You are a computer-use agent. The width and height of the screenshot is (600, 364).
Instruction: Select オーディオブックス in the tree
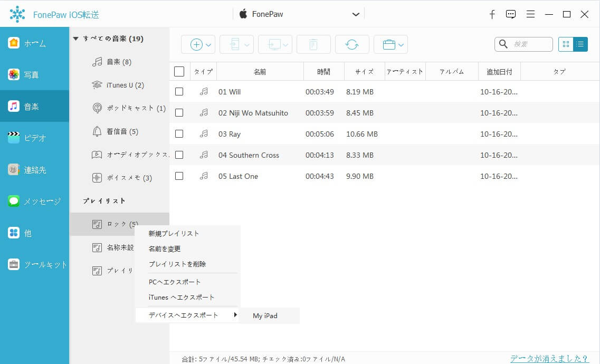pyautogui.click(x=130, y=155)
